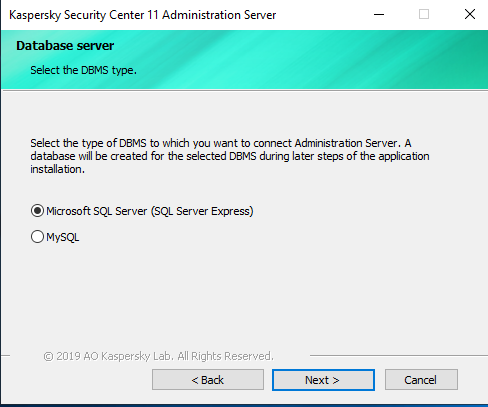The height and width of the screenshot is (407, 488).
Task: Close the Administration Server installer window
Action: [x=470, y=14]
